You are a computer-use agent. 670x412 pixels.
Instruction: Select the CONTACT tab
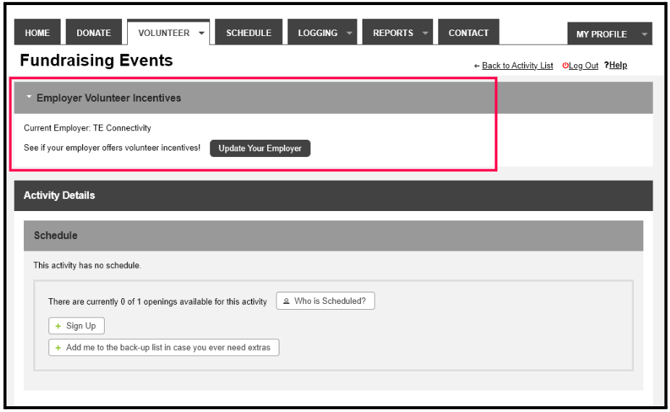[468, 33]
